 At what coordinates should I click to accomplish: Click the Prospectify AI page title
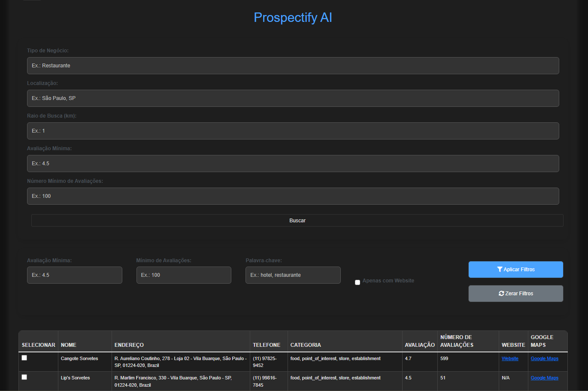(293, 18)
